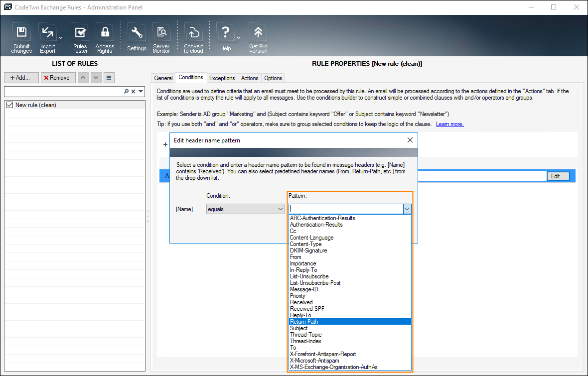Switch to the Conditions tab
The width and height of the screenshot is (588, 376).
click(x=190, y=77)
